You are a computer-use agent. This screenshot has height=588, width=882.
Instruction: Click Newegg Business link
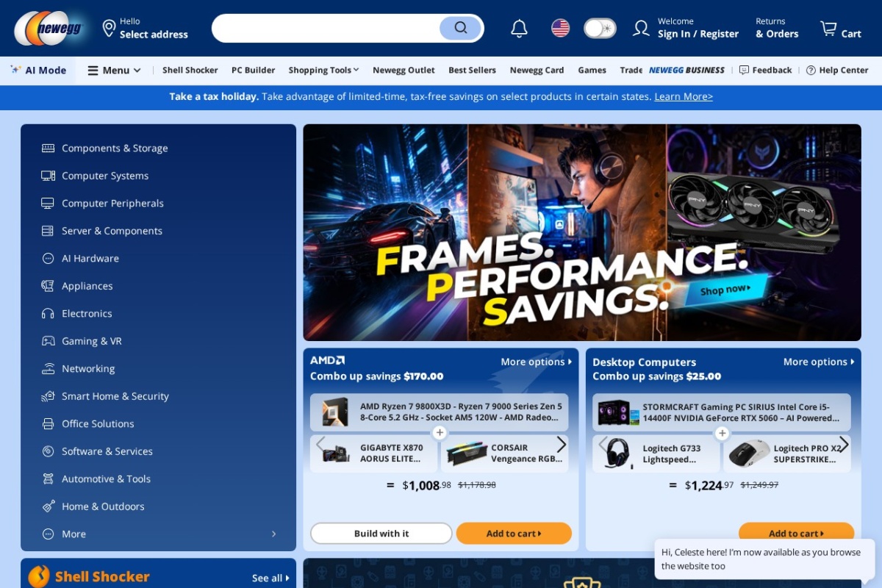click(686, 71)
